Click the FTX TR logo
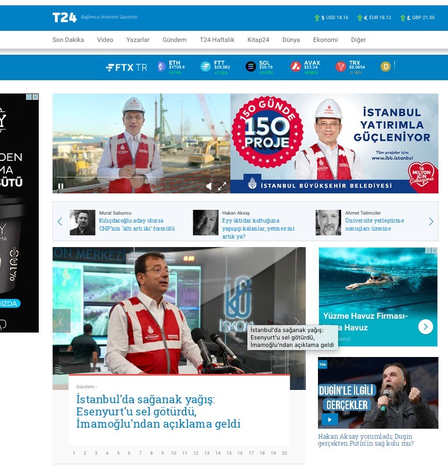Image resolution: width=448 pixels, height=476 pixels. pos(126,67)
